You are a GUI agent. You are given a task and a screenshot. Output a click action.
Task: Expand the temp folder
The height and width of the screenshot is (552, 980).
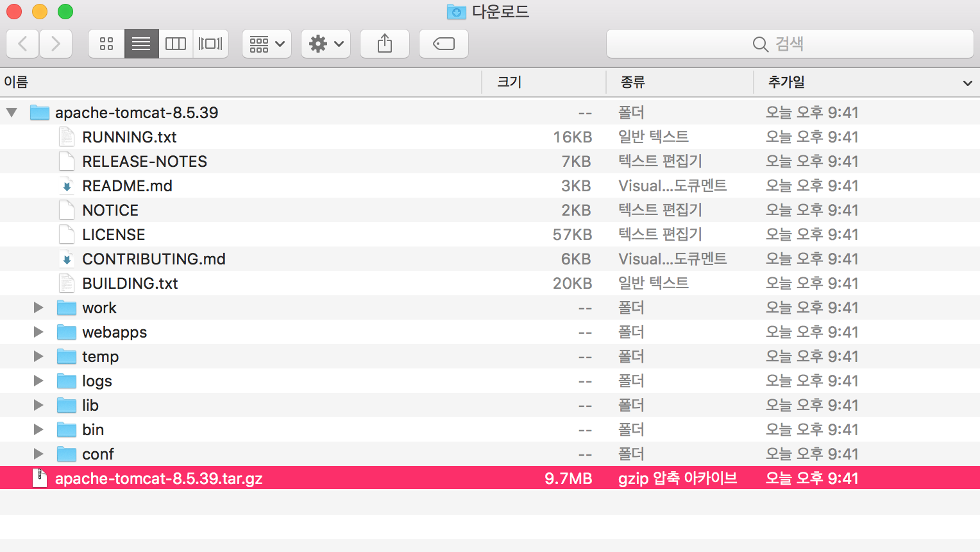[38, 356]
